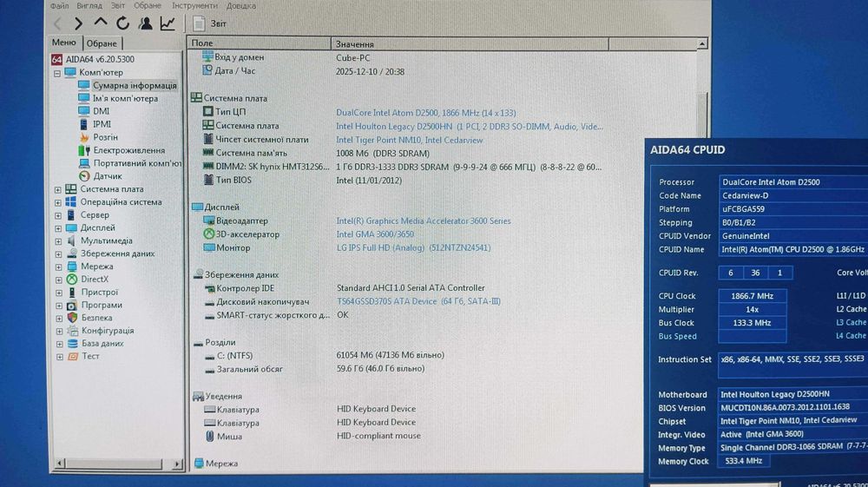
Task: Expand the Збереження даних tree node
Action: (59, 254)
